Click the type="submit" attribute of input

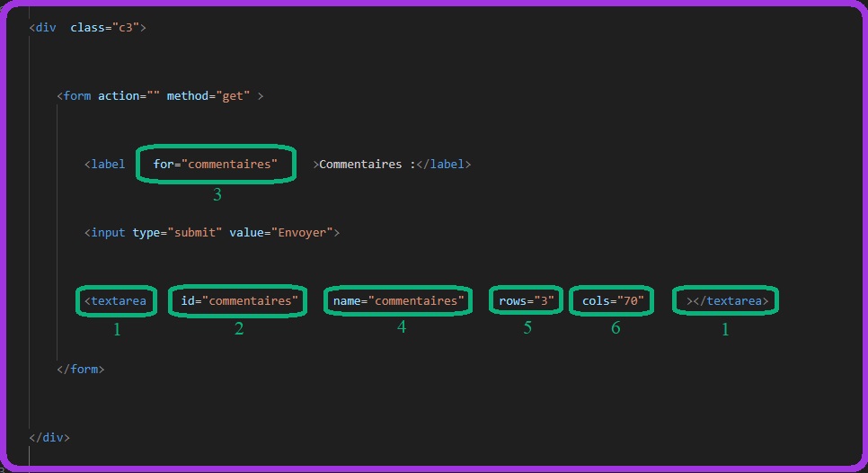(x=176, y=232)
